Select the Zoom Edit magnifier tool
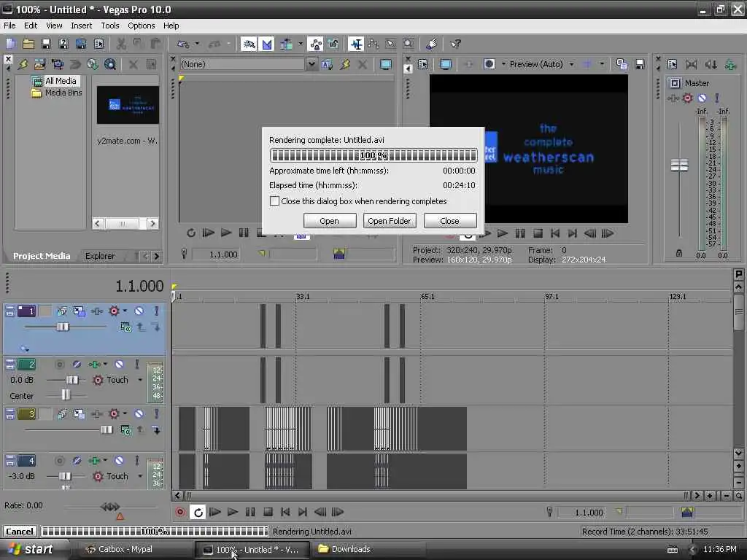This screenshot has width=747, height=560. click(x=409, y=44)
